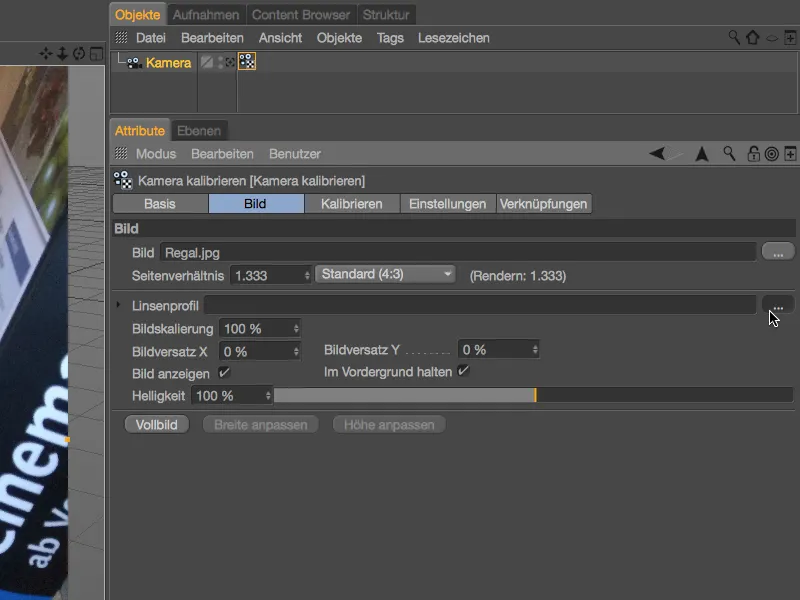This screenshot has height=600, width=800.
Task: Open the Standard (4:3) aspect ratio dropdown
Action: pos(385,274)
